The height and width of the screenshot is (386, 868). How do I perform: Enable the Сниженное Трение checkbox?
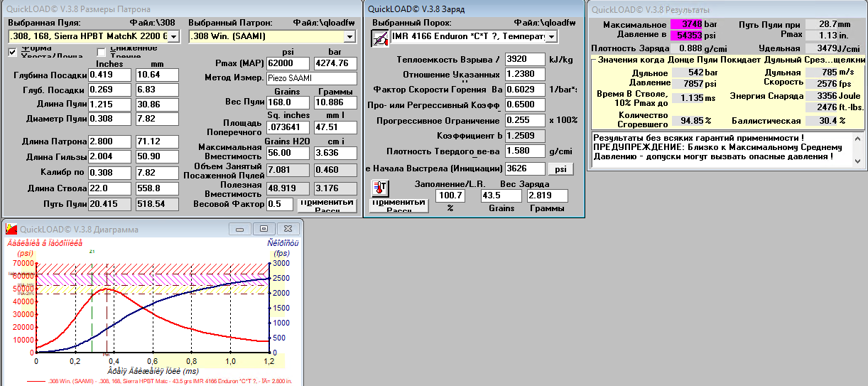point(102,52)
